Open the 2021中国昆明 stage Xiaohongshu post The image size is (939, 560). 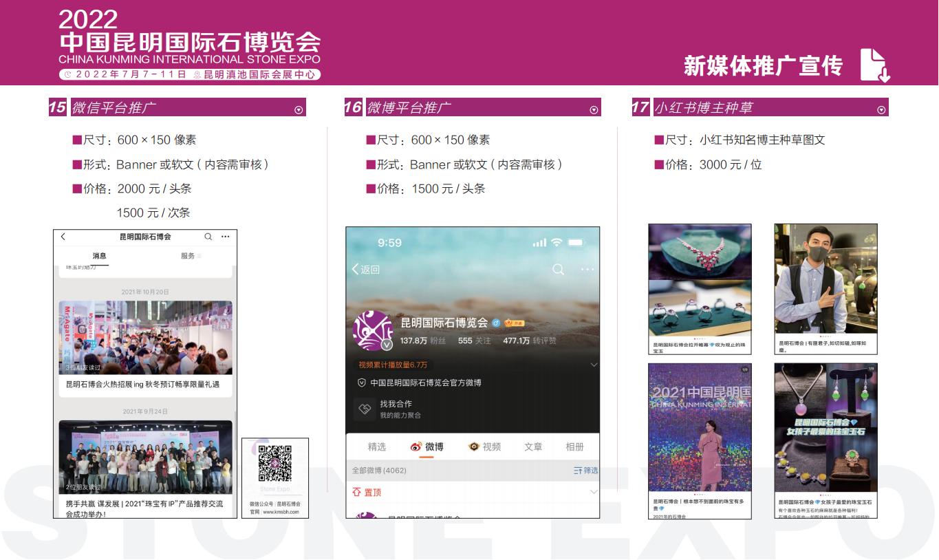[x=700, y=441]
